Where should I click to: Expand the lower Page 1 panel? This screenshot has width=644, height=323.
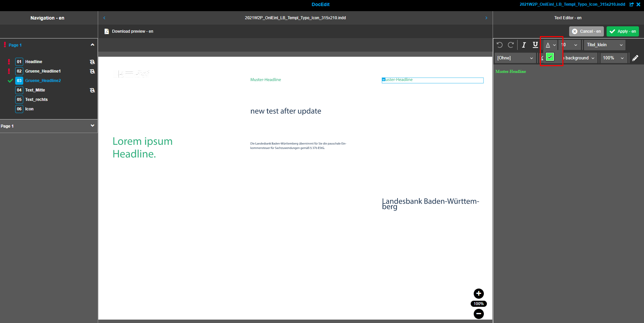pyautogui.click(x=92, y=126)
